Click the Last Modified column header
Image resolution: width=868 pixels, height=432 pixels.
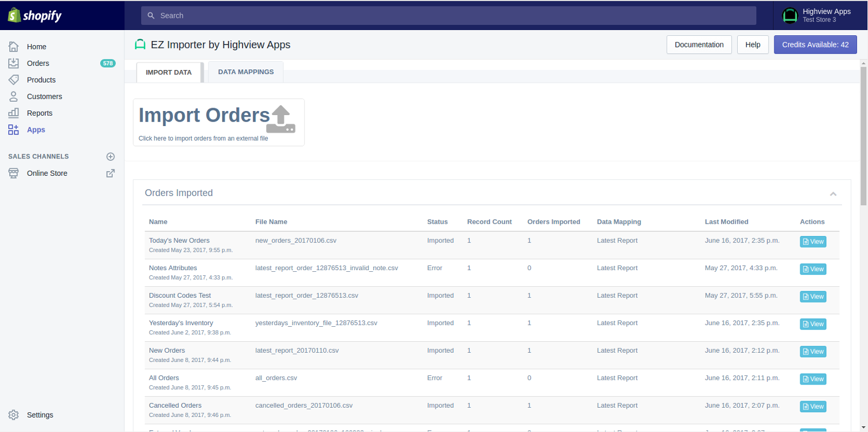point(726,221)
